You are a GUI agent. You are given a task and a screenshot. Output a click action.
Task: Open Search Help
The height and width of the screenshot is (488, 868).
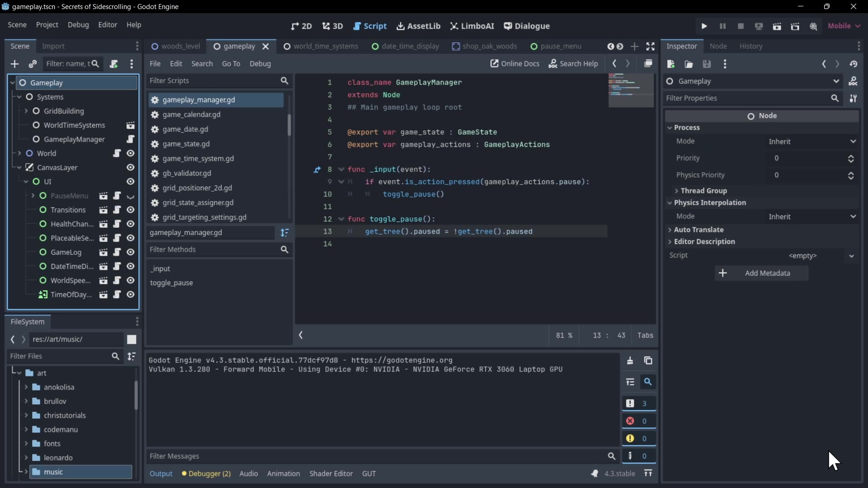pos(573,64)
